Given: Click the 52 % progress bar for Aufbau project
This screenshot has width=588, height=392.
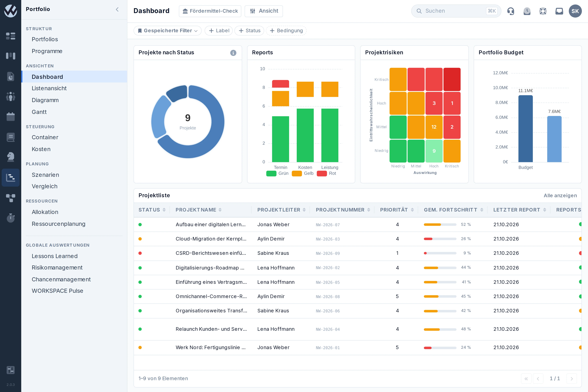Looking at the screenshot, I should point(440,224).
